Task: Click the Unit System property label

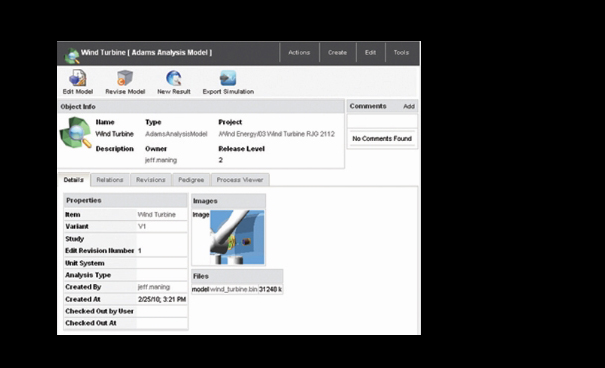Action: coord(85,263)
